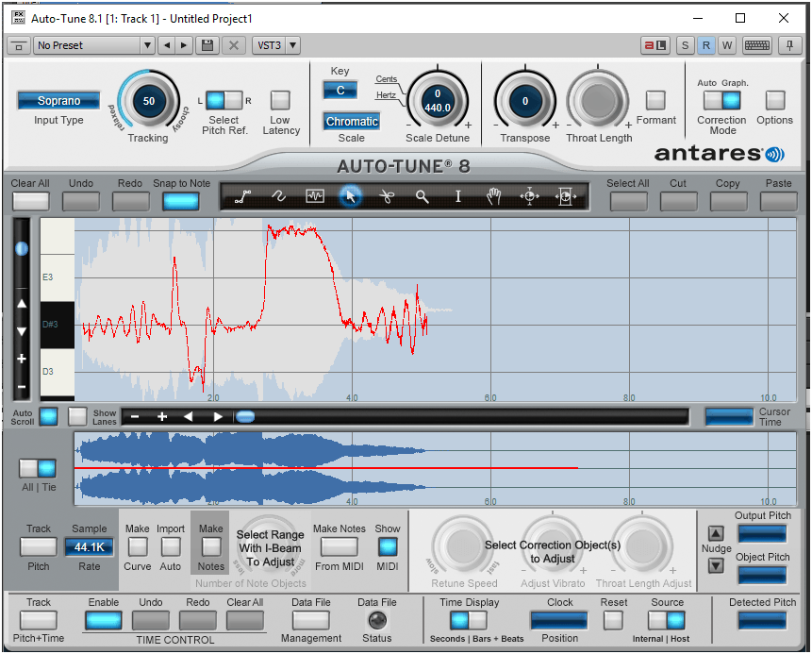Screen dimensions: 812x654
Task: Click the Transpose knob
Action: click(x=525, y=101)
